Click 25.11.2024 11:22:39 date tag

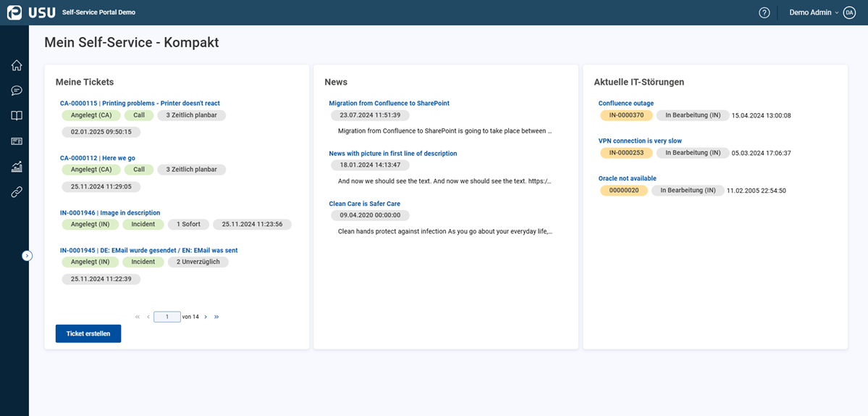coord(101,279)
